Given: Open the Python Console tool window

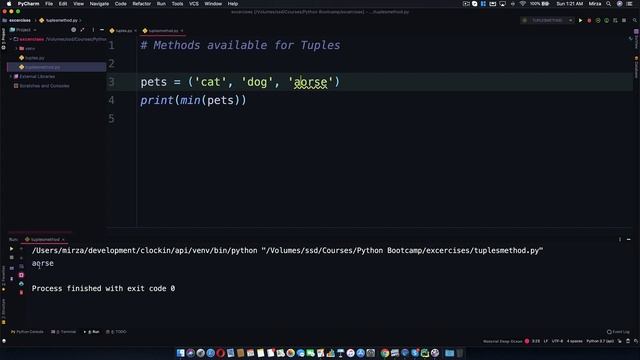Looking at the screenshot, I should (27, 332).
